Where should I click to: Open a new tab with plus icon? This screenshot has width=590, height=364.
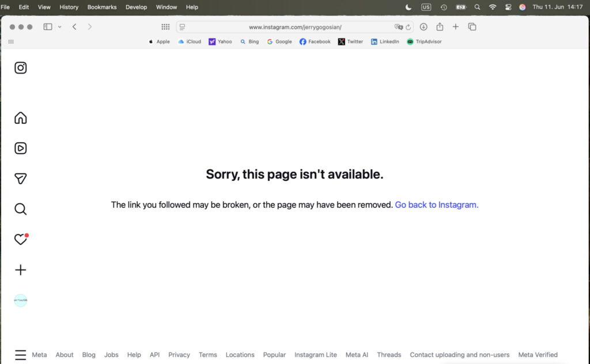[456, 26]
